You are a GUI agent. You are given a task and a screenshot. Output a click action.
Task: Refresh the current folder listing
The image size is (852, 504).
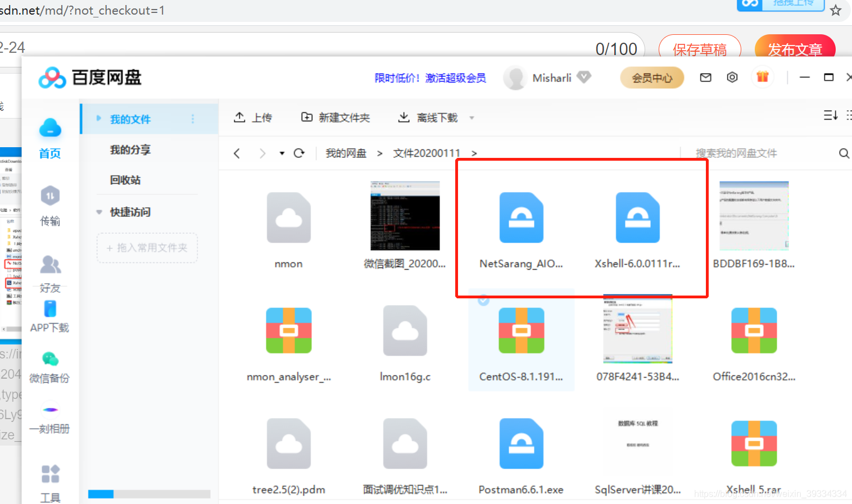(x=299, y=153)
